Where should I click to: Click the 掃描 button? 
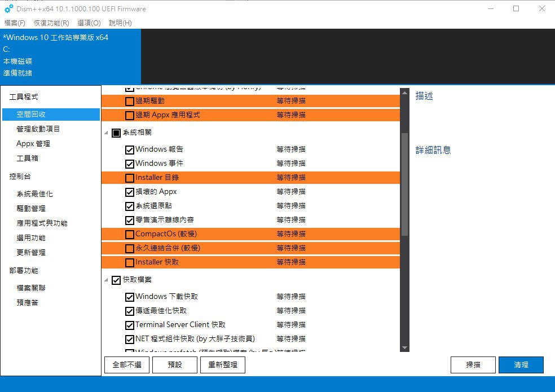click(473, 365)
